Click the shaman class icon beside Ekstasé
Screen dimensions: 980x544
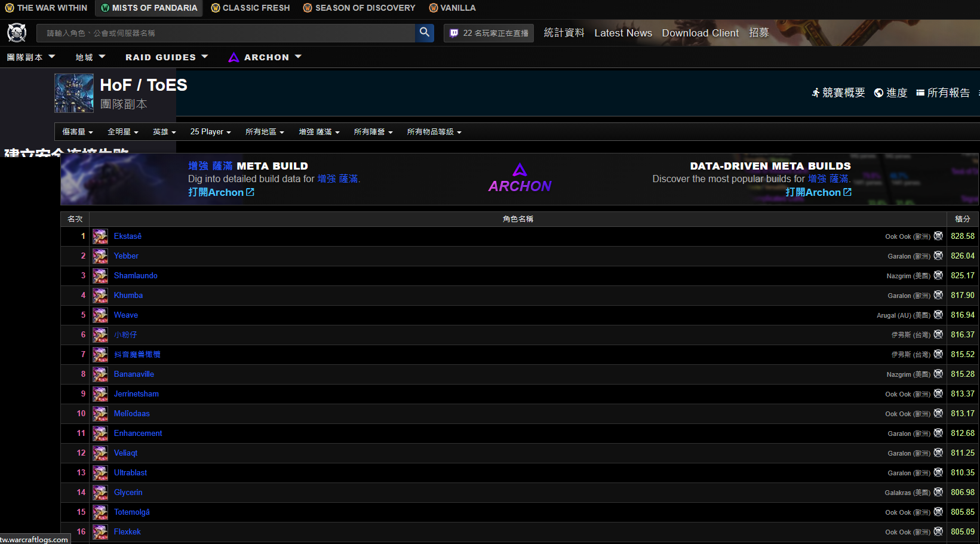click(x=100, y=236)
